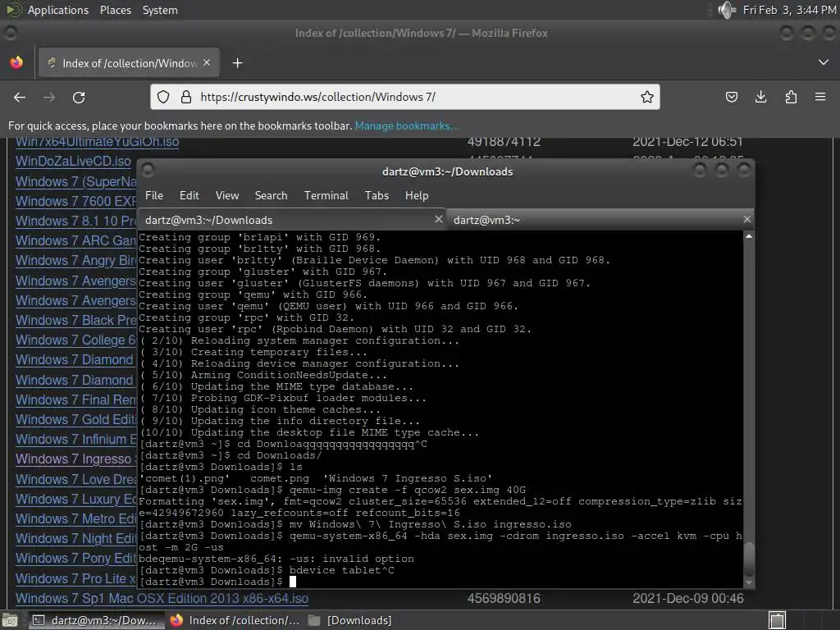The height and width of the screenshot is (630, 840).
Task: Click the forward navigation arrow in Firefox
Action: (x=49, y=97)
